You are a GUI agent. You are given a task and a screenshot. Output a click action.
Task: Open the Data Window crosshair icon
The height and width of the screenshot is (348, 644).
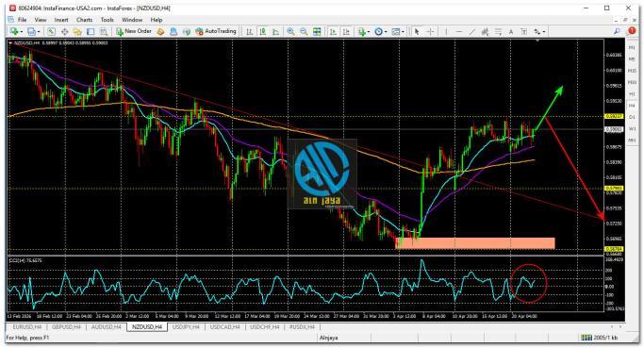[64, 32]
